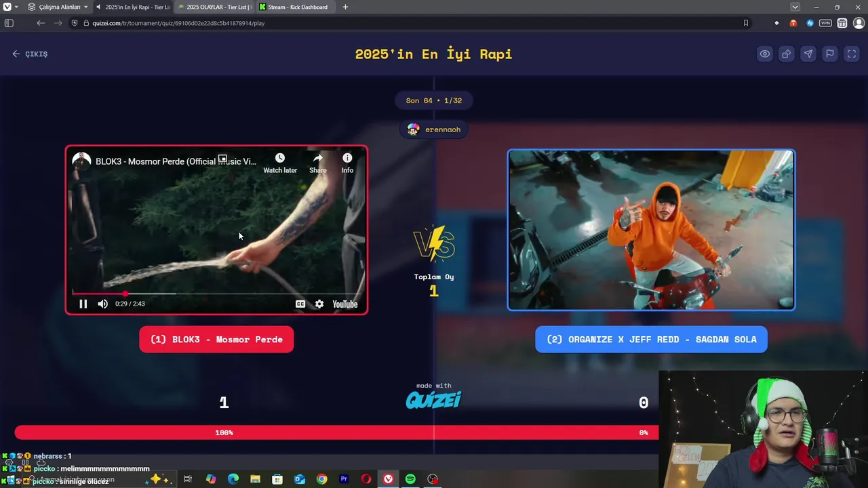Open Task View from the taskbar

188,479
